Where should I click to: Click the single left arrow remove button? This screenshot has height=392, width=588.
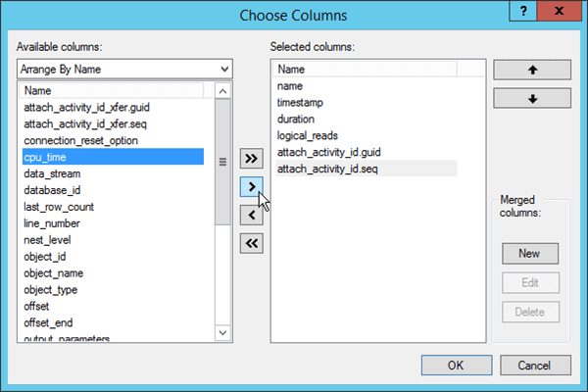[x=252, y=215]
